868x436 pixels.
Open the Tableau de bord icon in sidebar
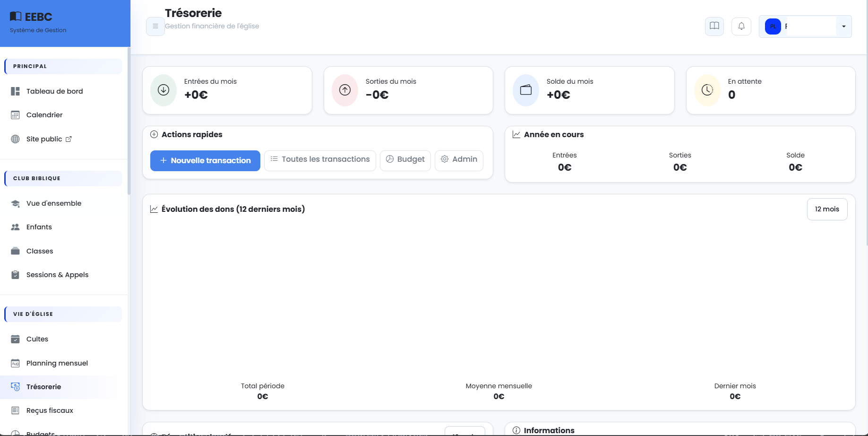[15, 91]
